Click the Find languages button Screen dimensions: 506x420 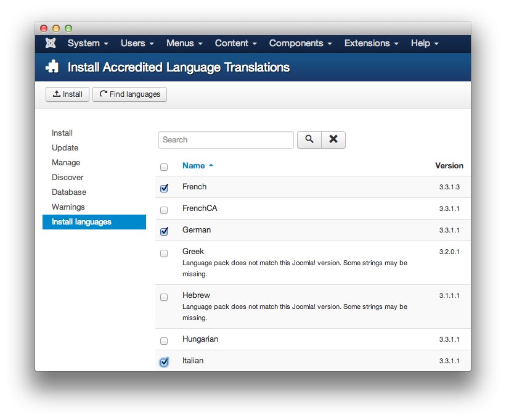(129, 94)
